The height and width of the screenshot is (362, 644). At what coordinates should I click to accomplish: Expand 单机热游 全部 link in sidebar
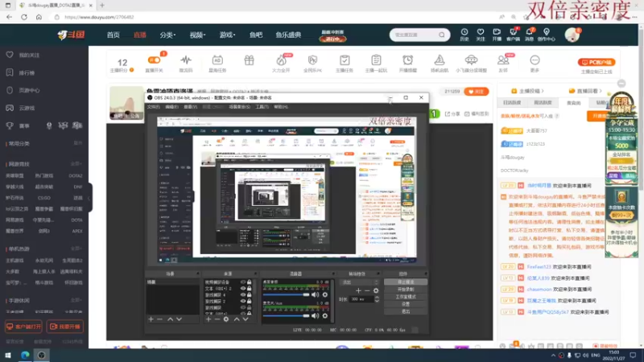(76, 249)
